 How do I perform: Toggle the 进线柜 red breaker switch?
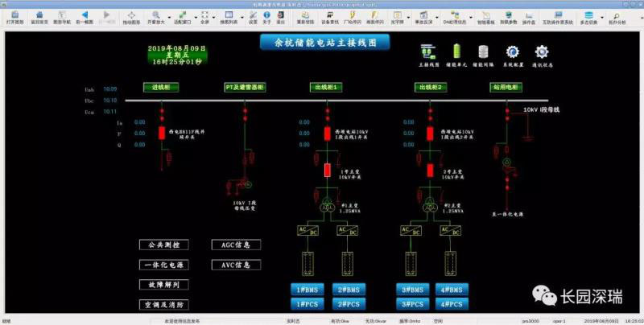pos(162,133)
